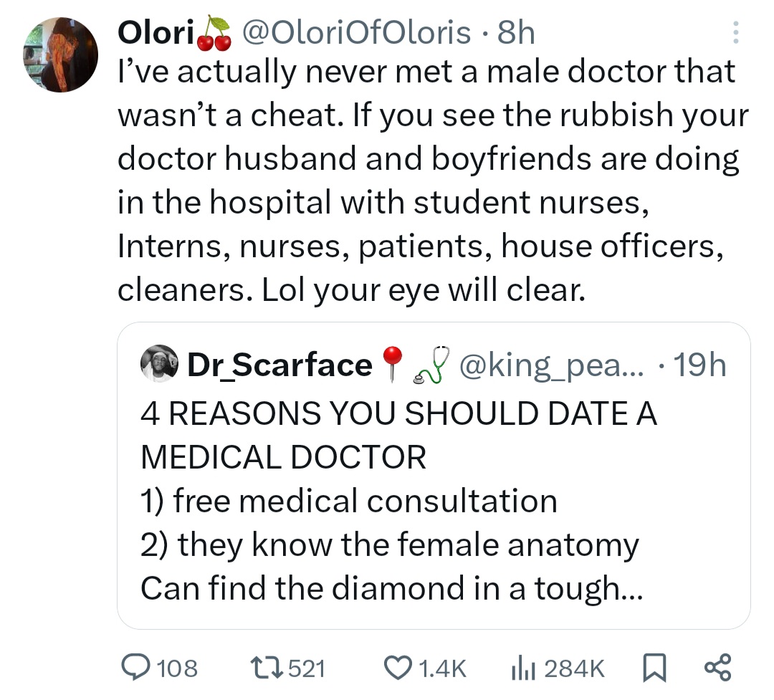Image resolution: width=774 pixels, height=700 pixels.
Task: Like the tweet with the heart icon
Action: click(x=397, y=668)
